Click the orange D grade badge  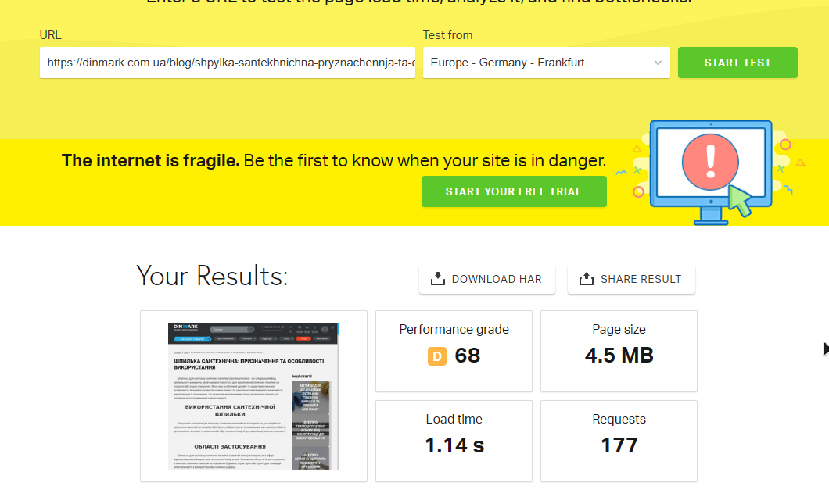[436, 356]
